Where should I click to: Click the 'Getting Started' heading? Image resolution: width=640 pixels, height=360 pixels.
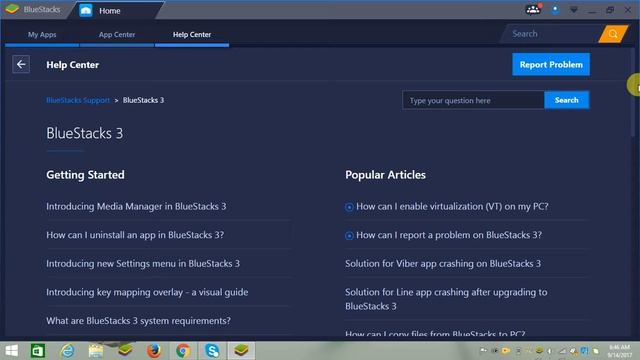(x=85, y=175)
